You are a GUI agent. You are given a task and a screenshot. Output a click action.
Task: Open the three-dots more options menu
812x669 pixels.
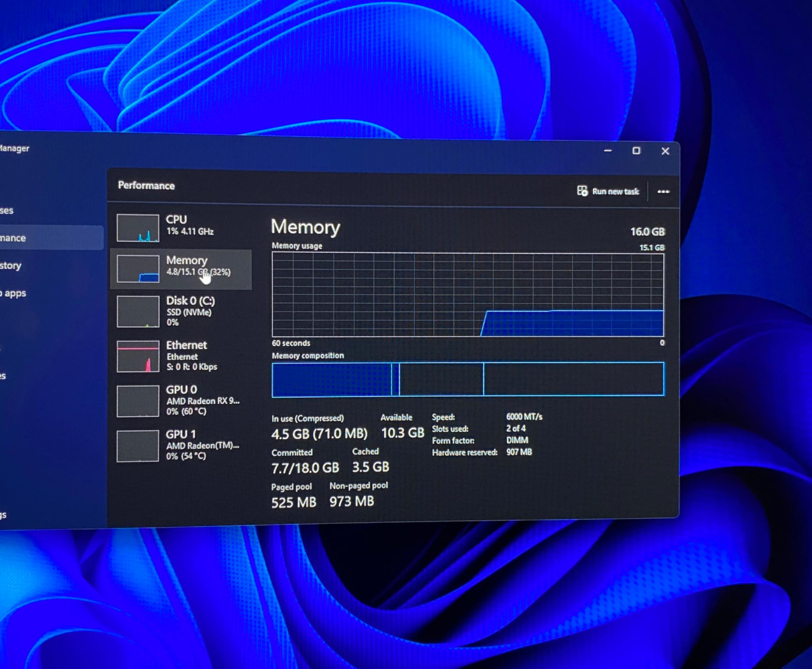[x=663, y=192]
